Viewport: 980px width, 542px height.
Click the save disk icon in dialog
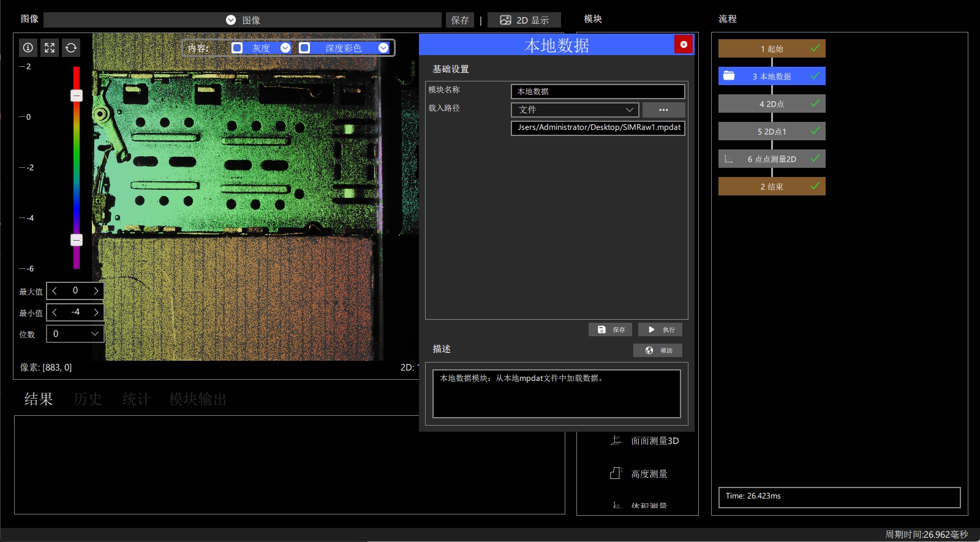pos(601,329)
